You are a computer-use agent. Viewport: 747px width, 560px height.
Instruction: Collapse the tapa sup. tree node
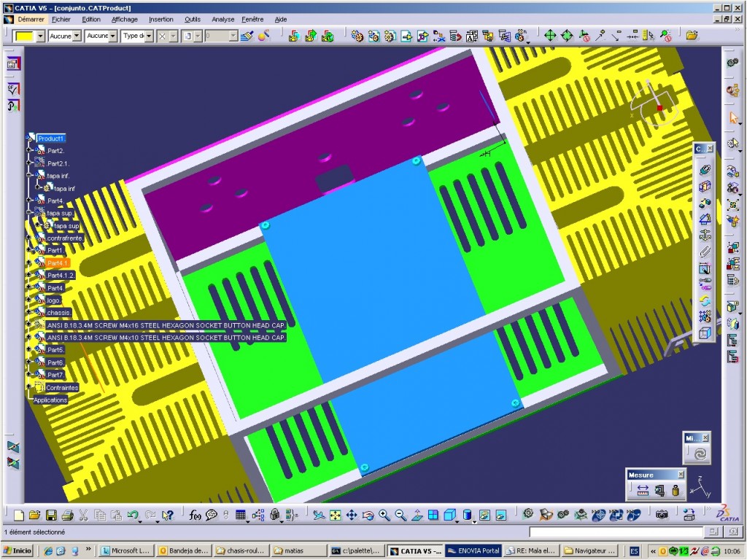29,213
